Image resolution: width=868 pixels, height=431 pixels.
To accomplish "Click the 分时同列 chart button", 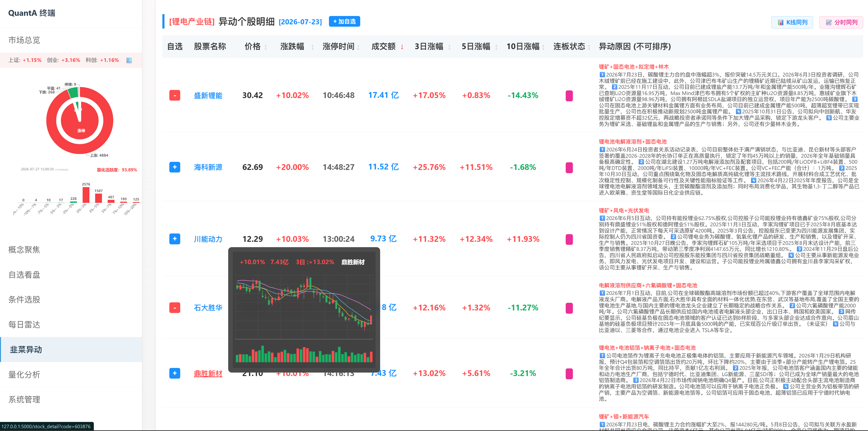I will pyautogui.click(x=841, y=22).
